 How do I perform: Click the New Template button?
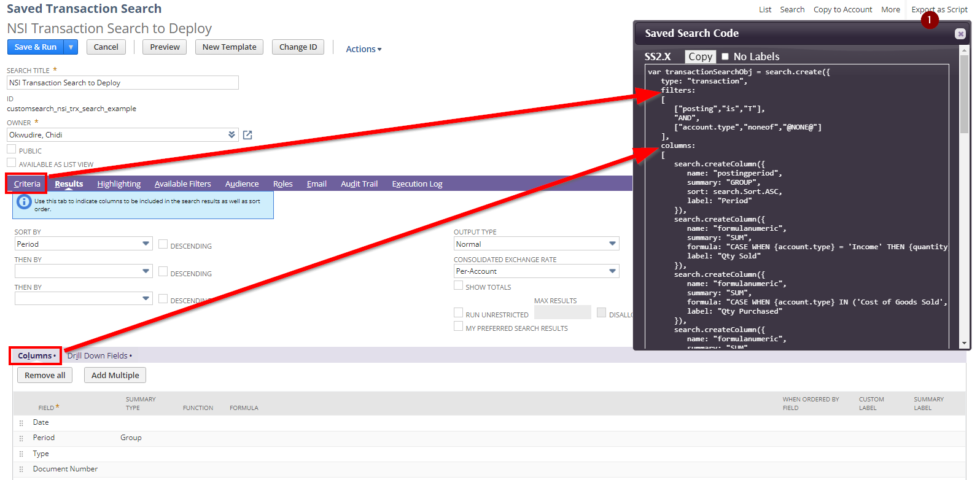pos(230,47)
